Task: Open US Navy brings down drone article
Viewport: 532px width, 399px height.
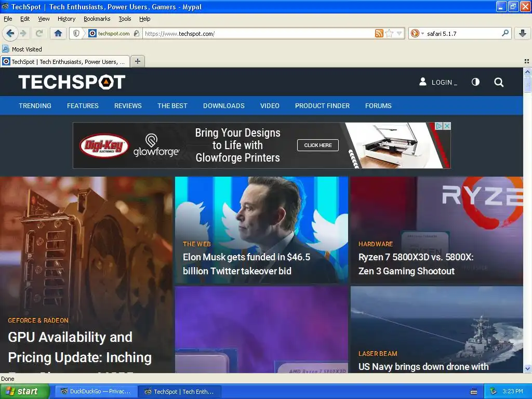Action: (423, 367)
